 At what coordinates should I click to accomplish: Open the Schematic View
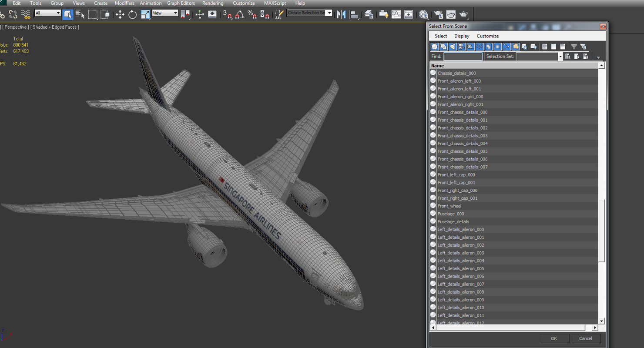[x=409, y=14]
